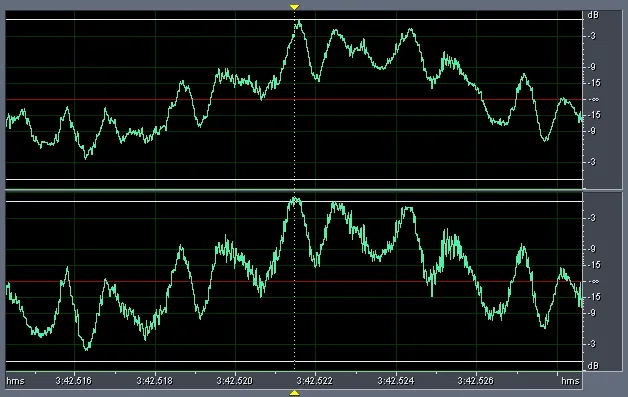
Task: Click the 3:42.518 time ruler label
Action: [155, 381]
